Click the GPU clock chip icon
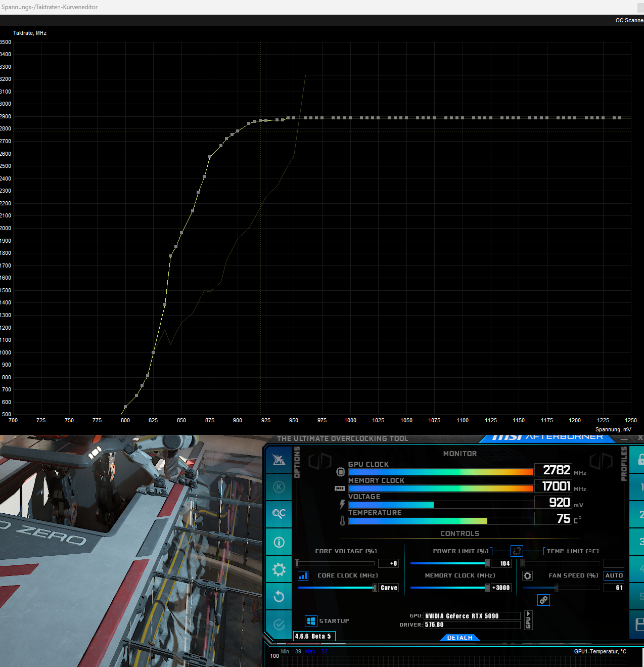The width and height of the screenshot is (644, 667). click(x=341, y=472)
